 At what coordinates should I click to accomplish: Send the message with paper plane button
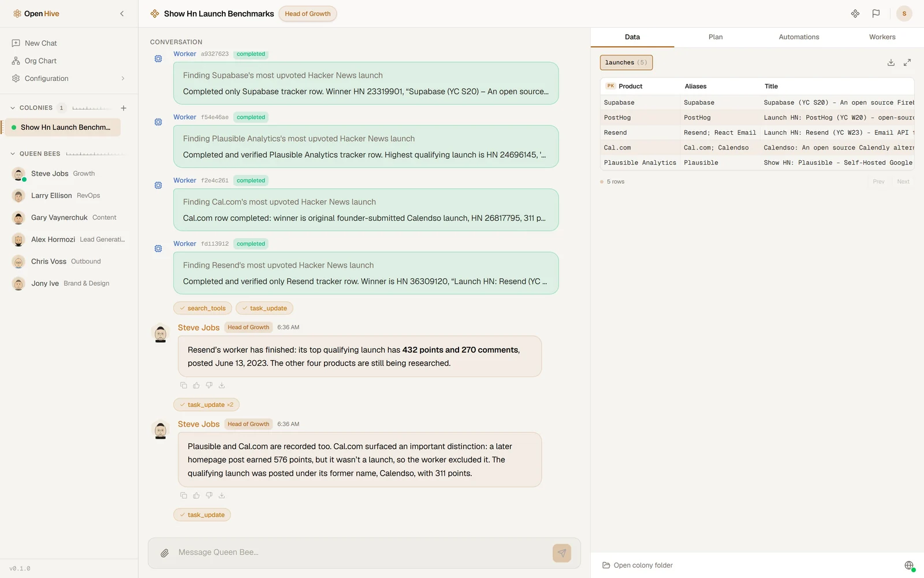click(x=562, y=553)
